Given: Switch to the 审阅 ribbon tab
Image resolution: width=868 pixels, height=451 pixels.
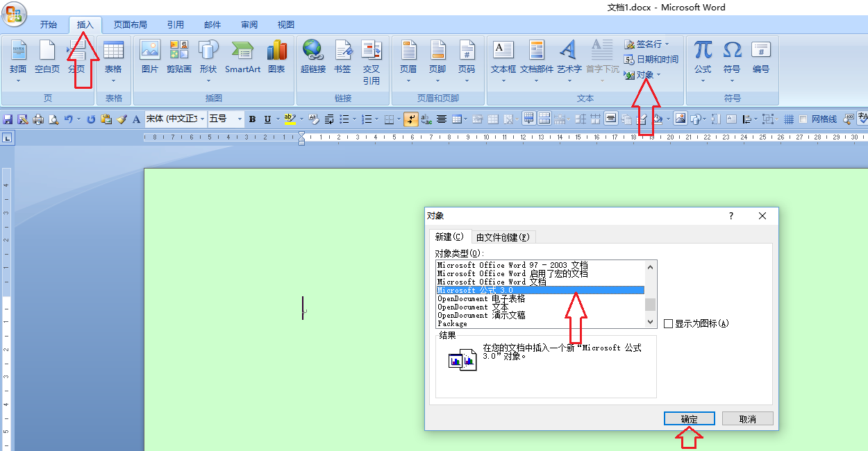Looking at the screenshot, I should click(x=249, y=25).
